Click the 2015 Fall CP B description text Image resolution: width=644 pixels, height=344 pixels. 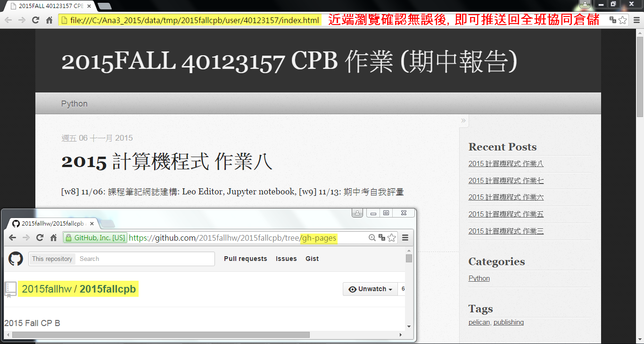tap(32, 323)
